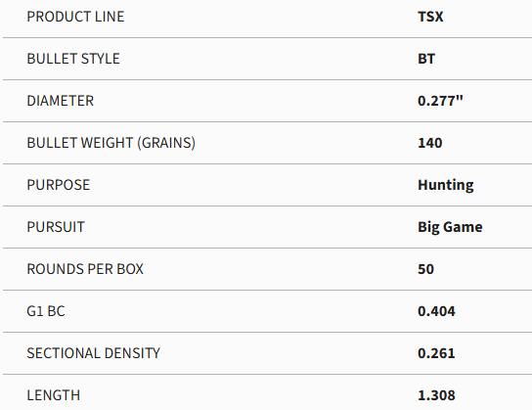Click the PRODUCT LINE label

coord(75,17)
